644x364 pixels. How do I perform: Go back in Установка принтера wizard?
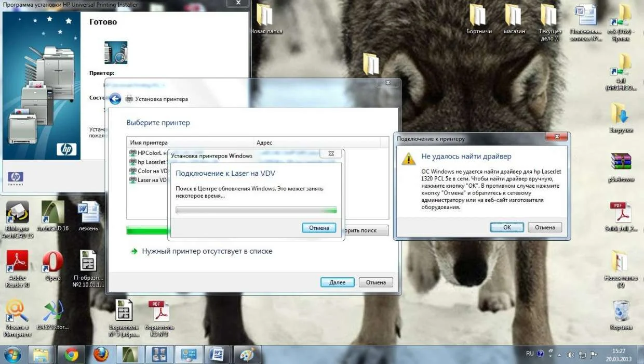tap(115, 99)
